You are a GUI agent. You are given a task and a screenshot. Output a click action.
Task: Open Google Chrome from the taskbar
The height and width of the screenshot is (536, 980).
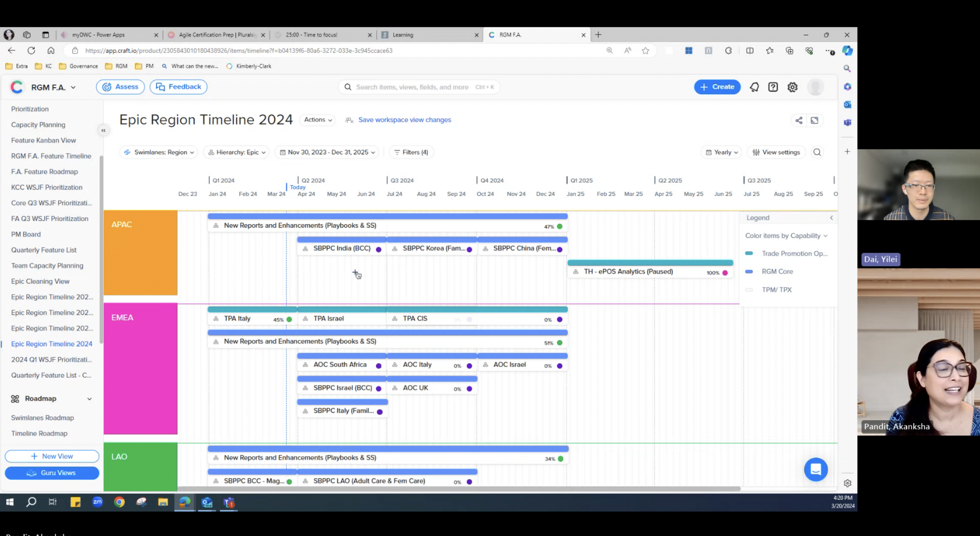(119, 502)
